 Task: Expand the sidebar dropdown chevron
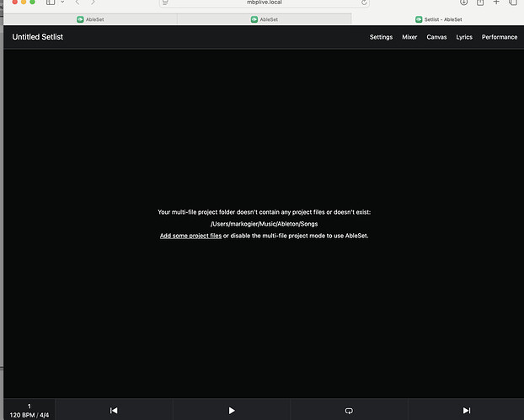click(62, 3)
